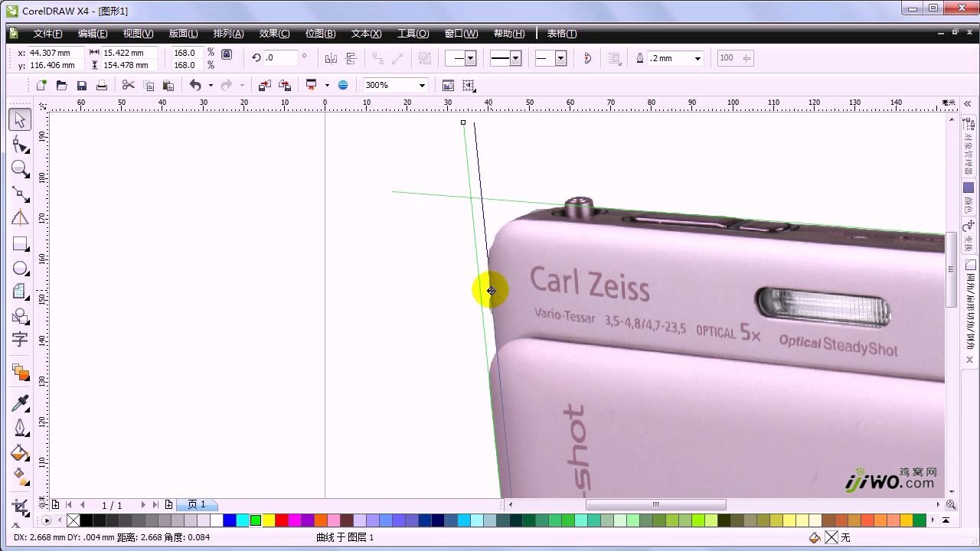The image size is (980, 551).
Task: Pick the red palette swatch
Action: 281,520
